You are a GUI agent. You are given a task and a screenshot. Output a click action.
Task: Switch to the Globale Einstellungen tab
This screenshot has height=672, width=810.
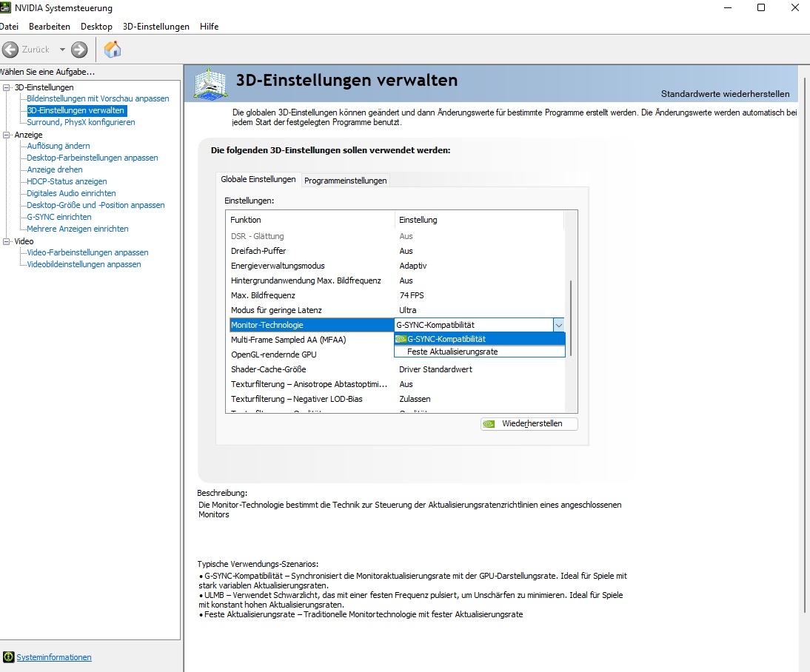pyautogui.click(x=258, y=179)
